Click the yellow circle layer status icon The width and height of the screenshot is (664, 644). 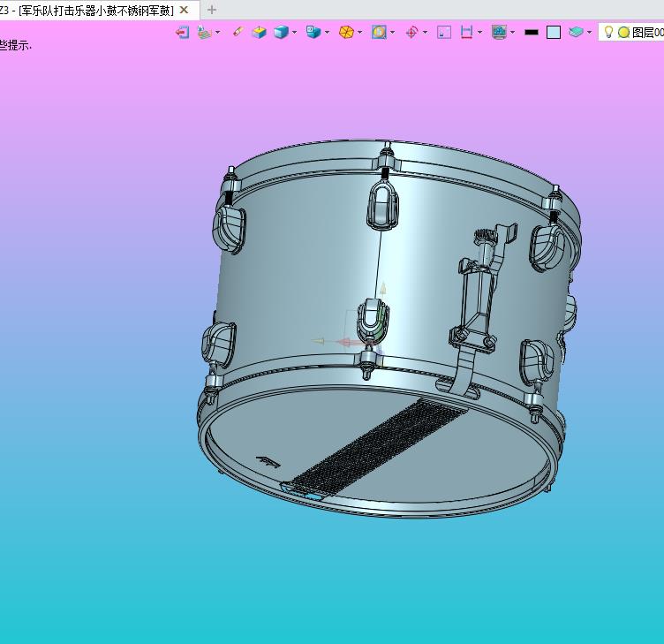[623, 33]
